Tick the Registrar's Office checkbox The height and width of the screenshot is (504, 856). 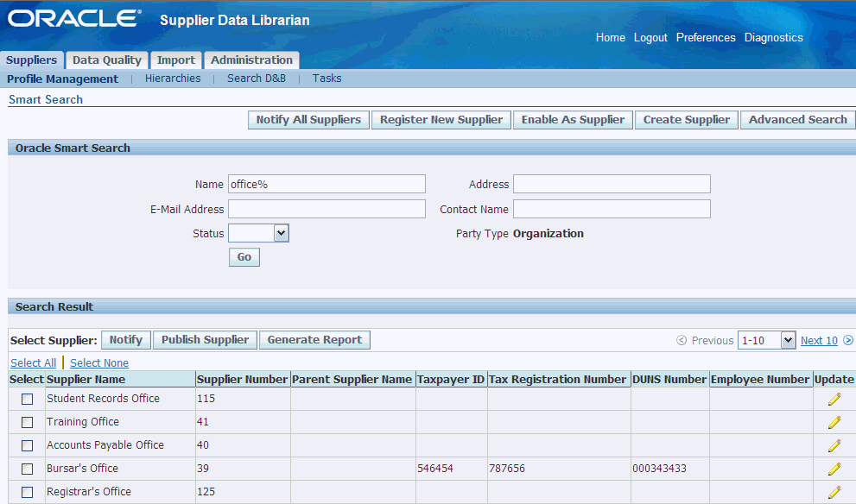(28, 492)
